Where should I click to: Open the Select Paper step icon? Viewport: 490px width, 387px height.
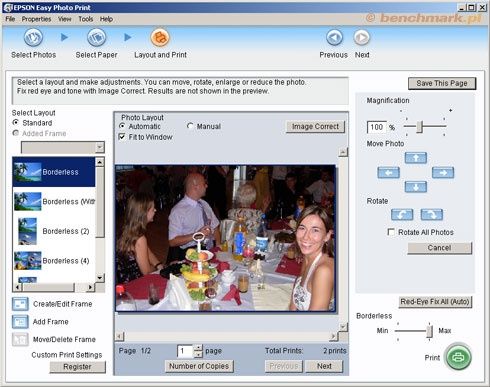click(x=96, y=37)
